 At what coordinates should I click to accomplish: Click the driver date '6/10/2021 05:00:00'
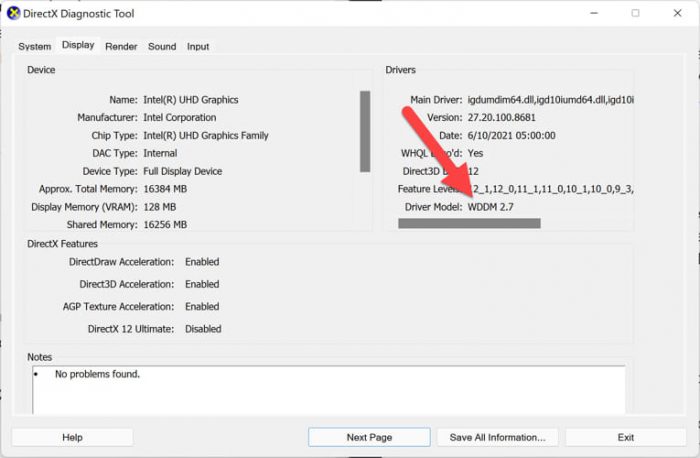[511, 136]
